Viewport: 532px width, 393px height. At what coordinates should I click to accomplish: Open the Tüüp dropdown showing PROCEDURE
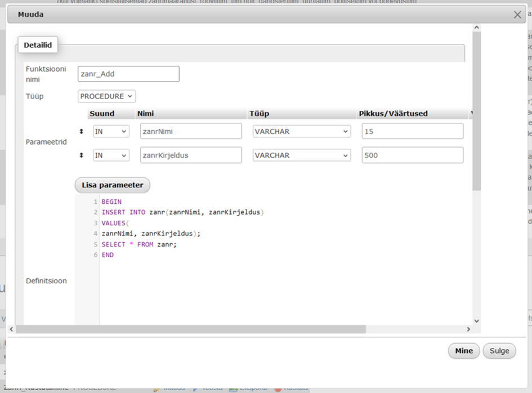point(106,96)
